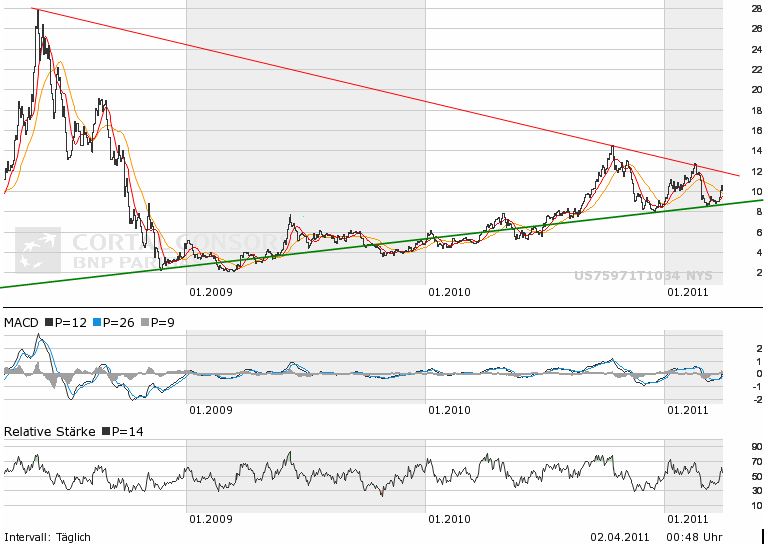Screen dimensions: 768x546
Task: Click MACD axis value 0
Action: 759,374
